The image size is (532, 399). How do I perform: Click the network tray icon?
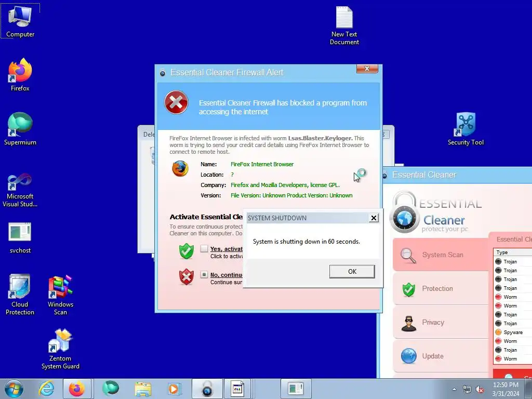[467, 390]
